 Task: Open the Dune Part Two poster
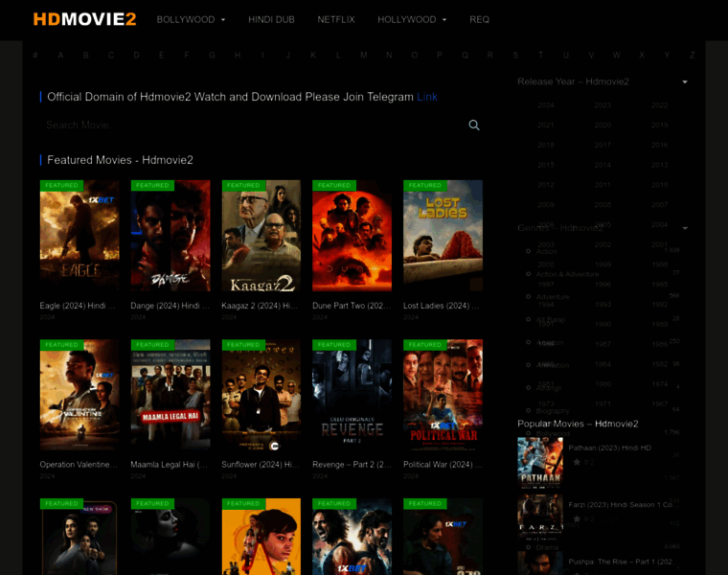(x=352, y=236)
